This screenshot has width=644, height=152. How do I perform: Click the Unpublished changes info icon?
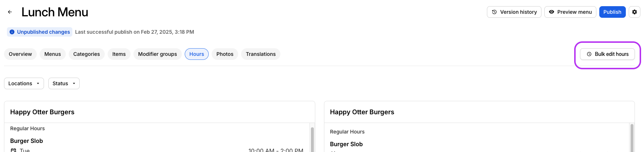pos(12,32)
